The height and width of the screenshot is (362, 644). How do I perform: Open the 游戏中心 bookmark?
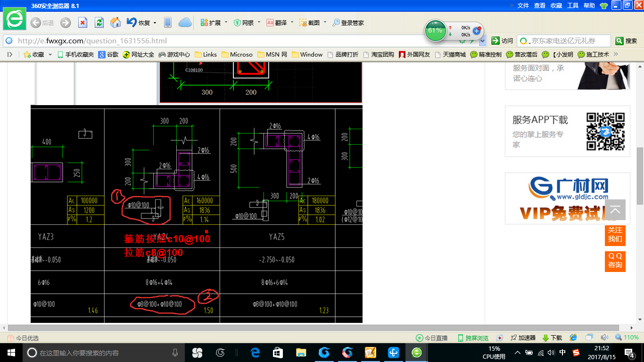(x=174, y=55)
